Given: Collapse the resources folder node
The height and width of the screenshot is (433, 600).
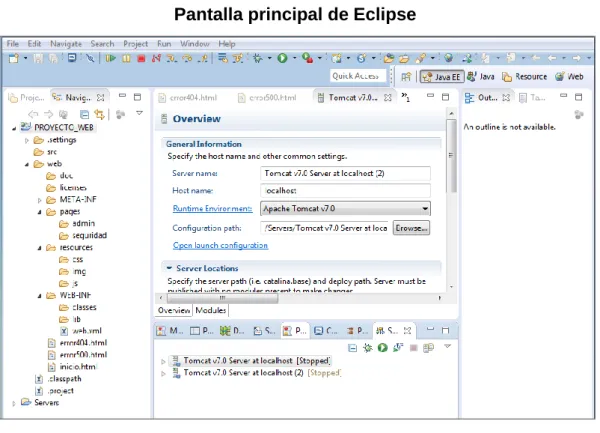Looking at the screenshot, I should 39,248.
